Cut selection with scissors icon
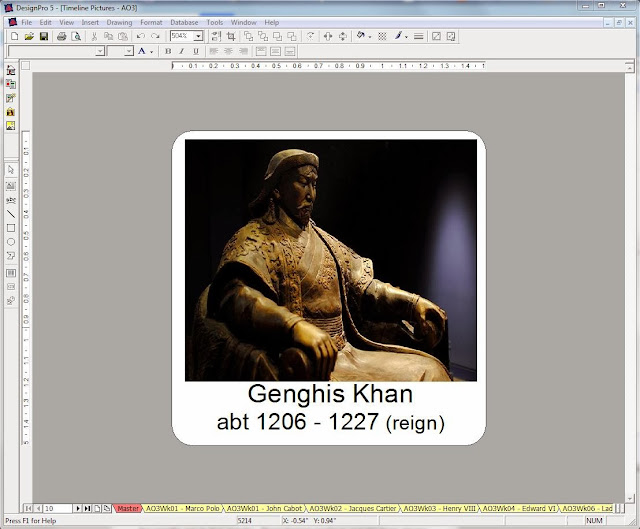This screenshot has height=529, width=640. pyautogui.click(x=94, y=36)
